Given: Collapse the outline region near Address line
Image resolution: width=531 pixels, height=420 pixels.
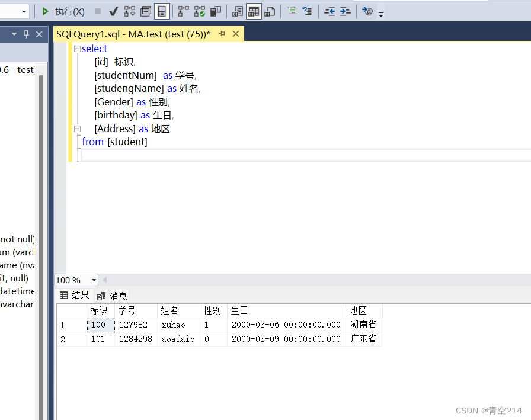Looking at the screenshot, I should (78, 129).
